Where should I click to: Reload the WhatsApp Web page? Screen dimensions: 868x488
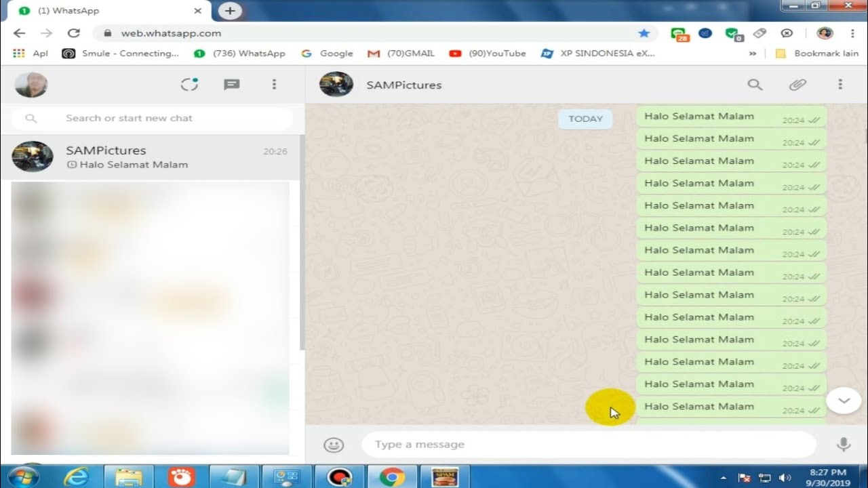[74, 33]
